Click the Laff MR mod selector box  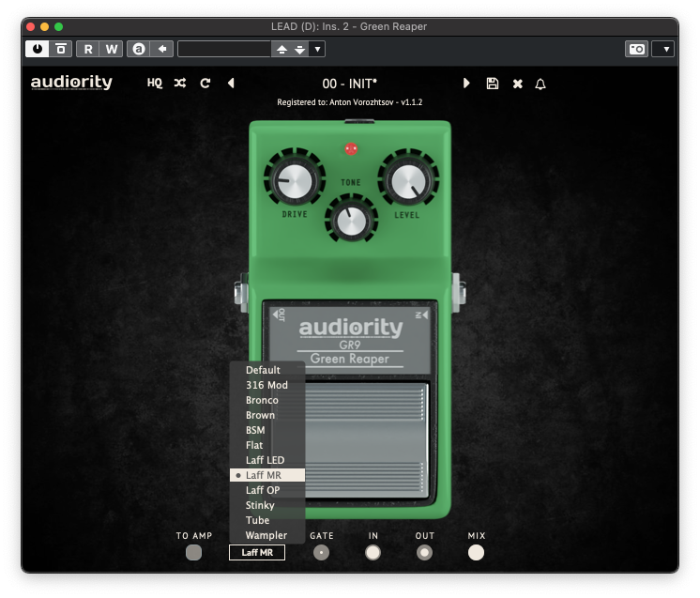click(257, 552)
